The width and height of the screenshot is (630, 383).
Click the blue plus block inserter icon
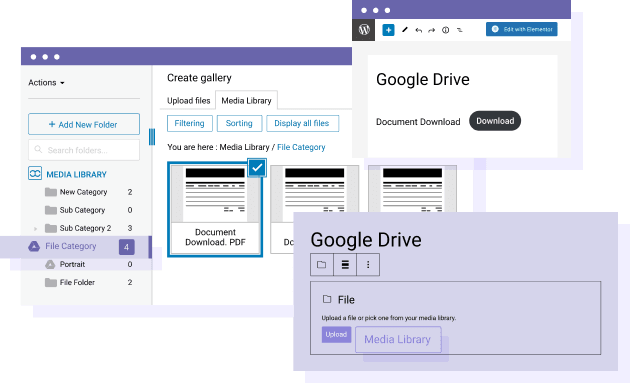388,30
